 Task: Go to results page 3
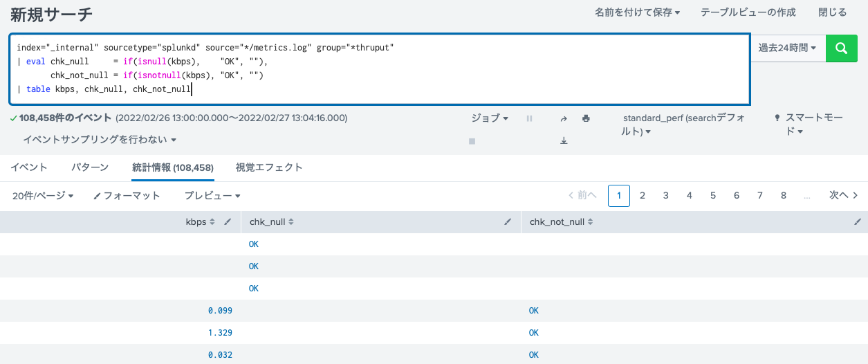(666, 196)
